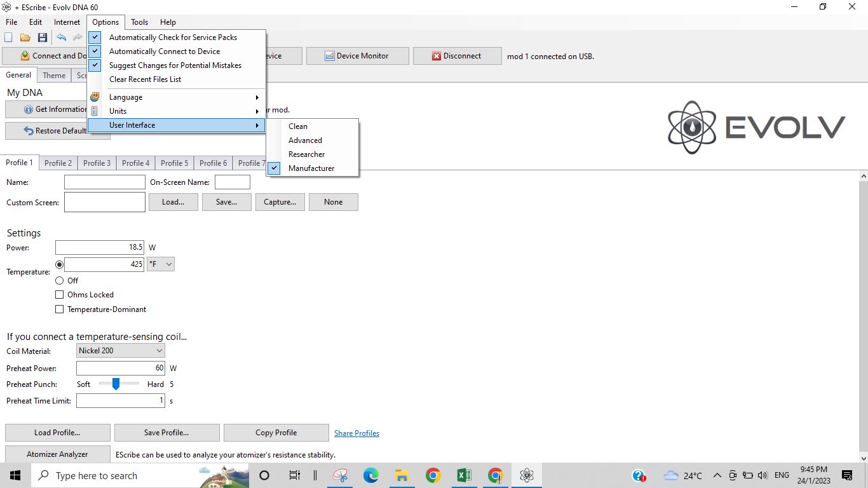Open Microsoft Edge from the taskbar
This screenshot has width=868, height=488.
[x=371, y=475]
